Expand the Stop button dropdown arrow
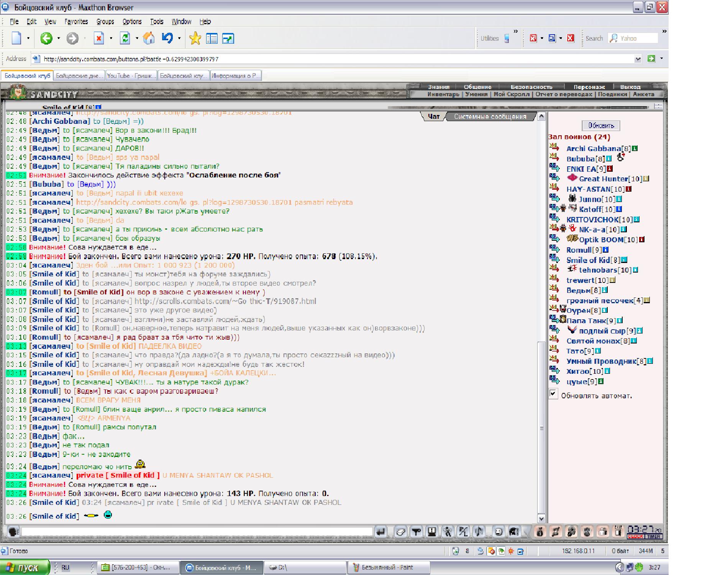This screenshot has height=575, width=728. coord(111,38)
